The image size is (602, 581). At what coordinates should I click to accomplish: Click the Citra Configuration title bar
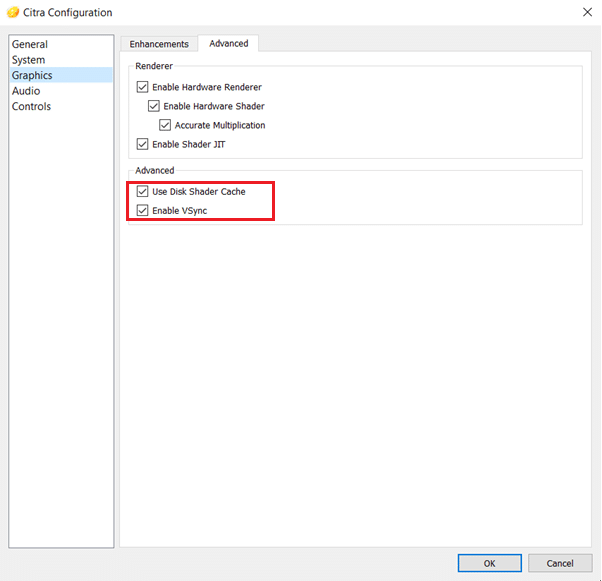(x=300, y=13)
